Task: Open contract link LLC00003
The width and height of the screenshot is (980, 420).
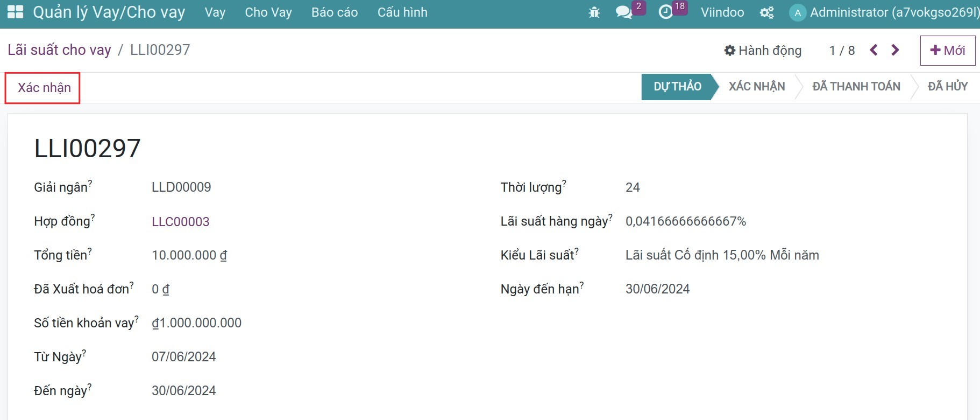Action: 180,221
